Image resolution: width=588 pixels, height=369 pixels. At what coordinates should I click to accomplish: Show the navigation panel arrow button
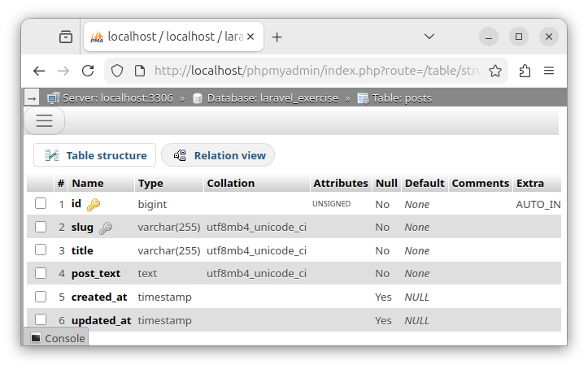point(32,98)
